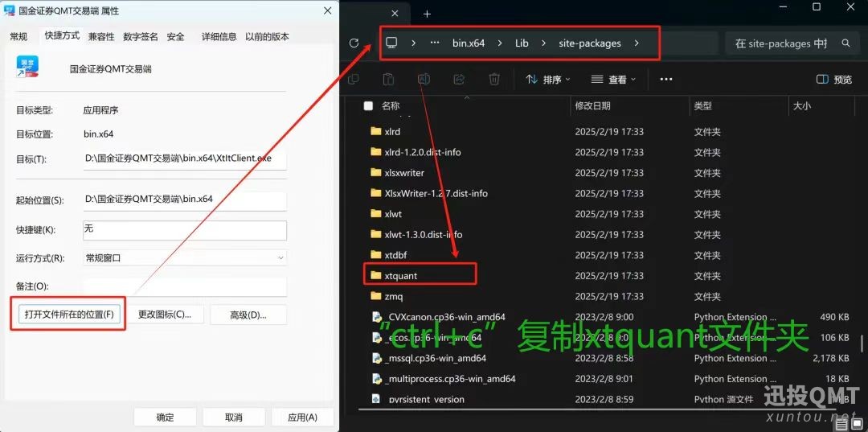
Task: Click the _mssql file icon
Action: point(377,358)
